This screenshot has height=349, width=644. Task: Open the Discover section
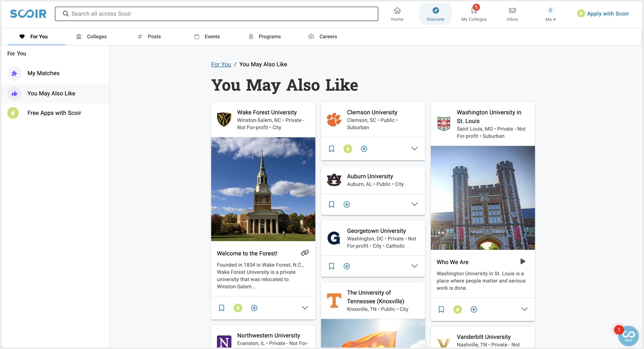[x=436, y=14]
